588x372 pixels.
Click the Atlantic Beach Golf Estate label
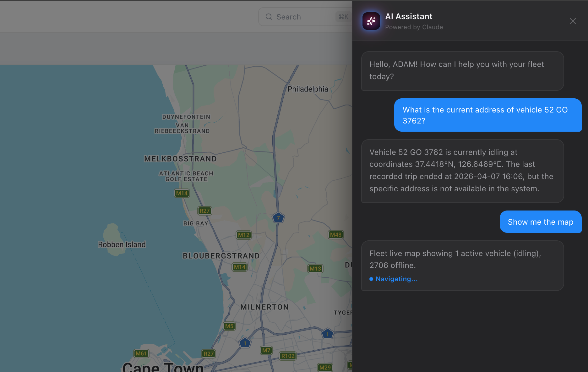click(x=187, y=176)
